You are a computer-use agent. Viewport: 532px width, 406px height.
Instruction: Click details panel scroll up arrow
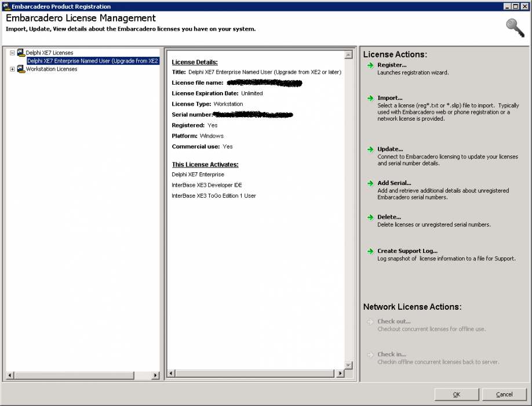coord(348,55)
